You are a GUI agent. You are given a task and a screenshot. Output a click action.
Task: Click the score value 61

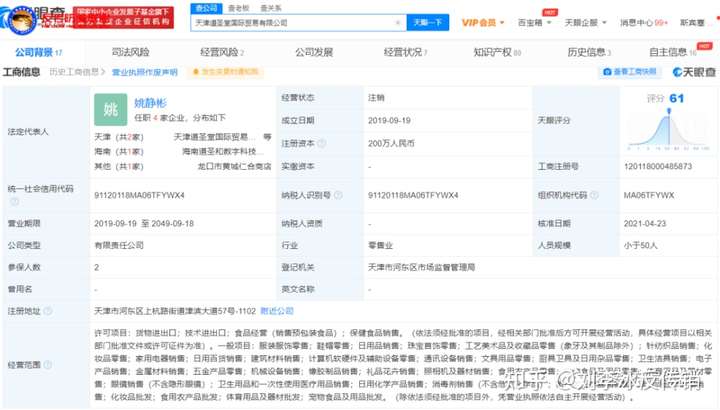point(677,98)
